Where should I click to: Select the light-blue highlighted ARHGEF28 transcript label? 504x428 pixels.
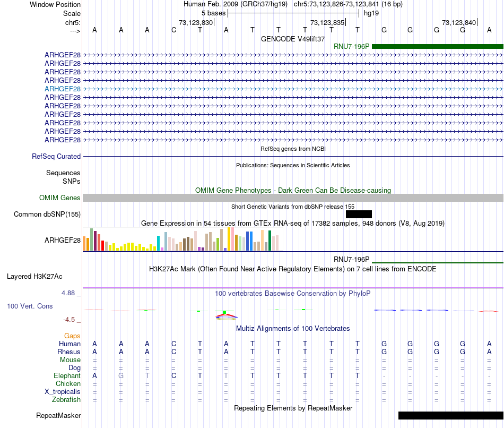(63, 89)
